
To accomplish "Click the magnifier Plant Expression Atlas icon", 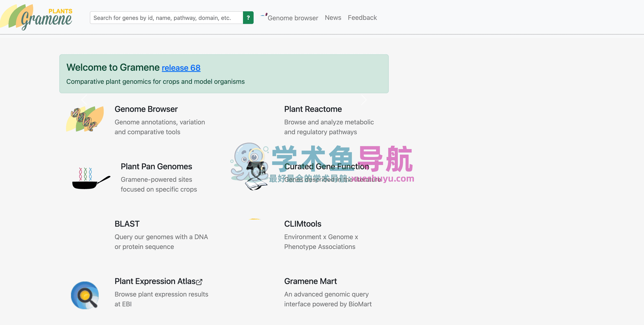I will (x=85, y=295).
